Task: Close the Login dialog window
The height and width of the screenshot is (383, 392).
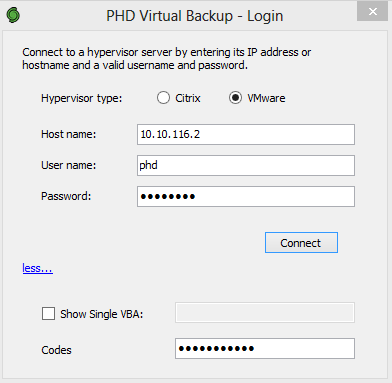Action: (x=372, y=11)
